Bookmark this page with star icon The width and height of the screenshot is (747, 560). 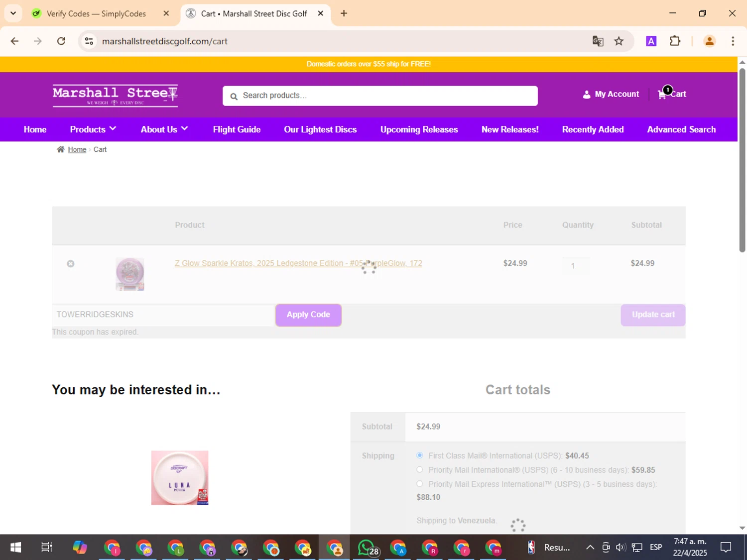619,41
